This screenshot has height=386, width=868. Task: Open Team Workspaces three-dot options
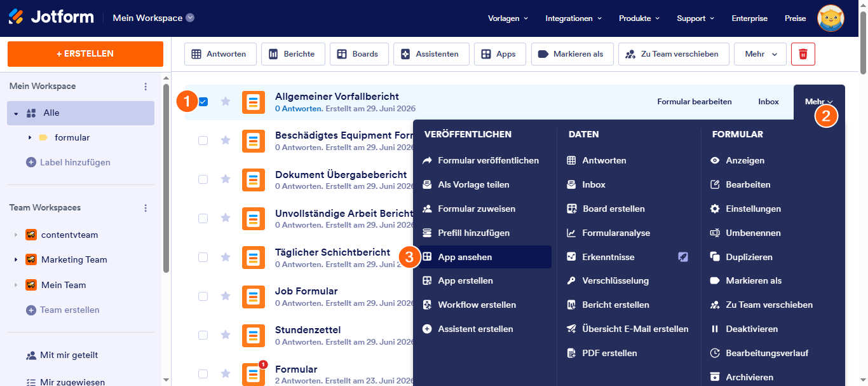(x=146, y=208)
